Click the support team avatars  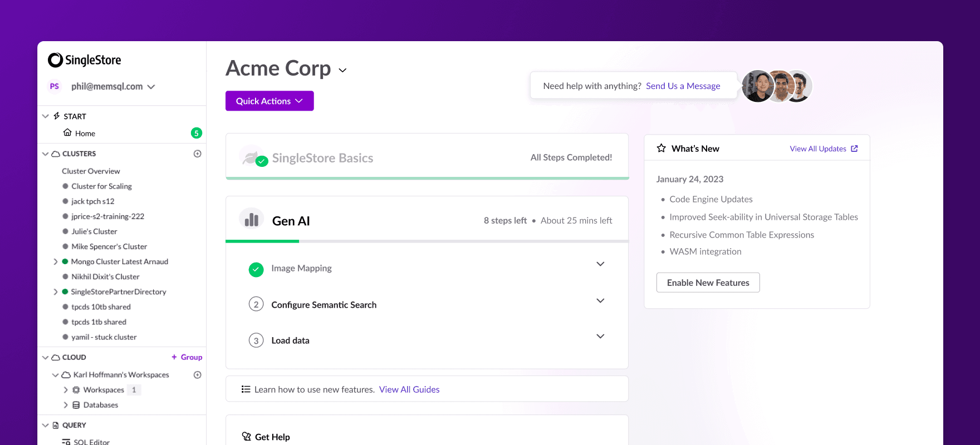[777, 86]
